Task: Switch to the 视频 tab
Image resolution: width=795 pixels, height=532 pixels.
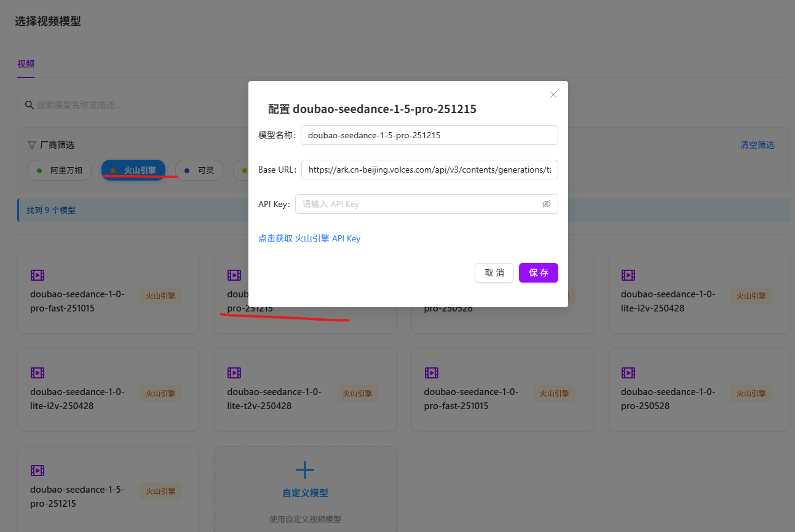Action: click(26, 64)
